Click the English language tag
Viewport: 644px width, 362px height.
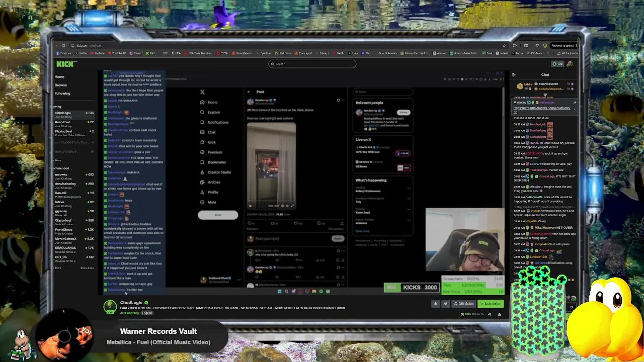[x=146, y=313]
